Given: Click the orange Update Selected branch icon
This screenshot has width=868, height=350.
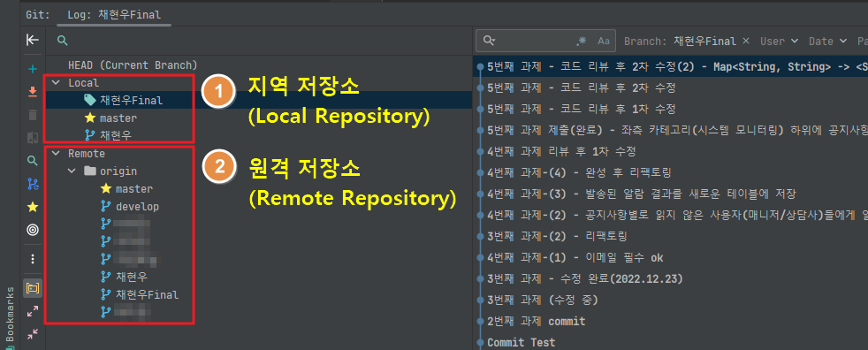Looking at the screenshot, I should 33,92.
